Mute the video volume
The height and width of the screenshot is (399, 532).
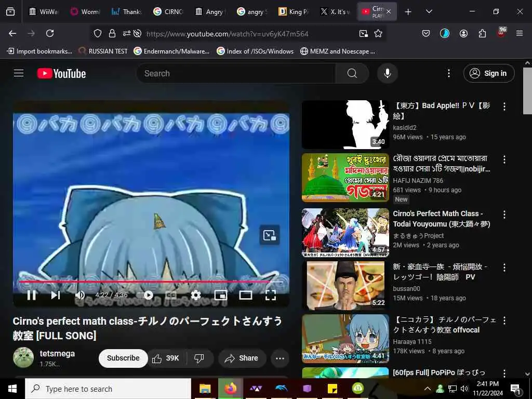79,295
